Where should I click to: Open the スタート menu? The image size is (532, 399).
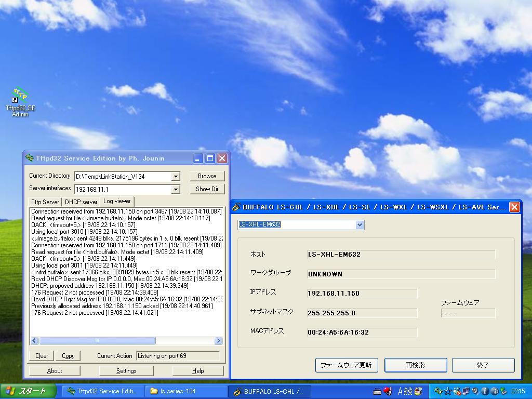click(x=29, y=391)
